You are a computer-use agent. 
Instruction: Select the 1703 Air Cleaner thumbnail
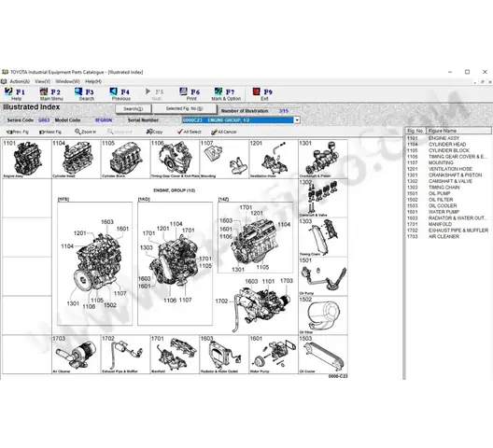(x=77, y=355)
